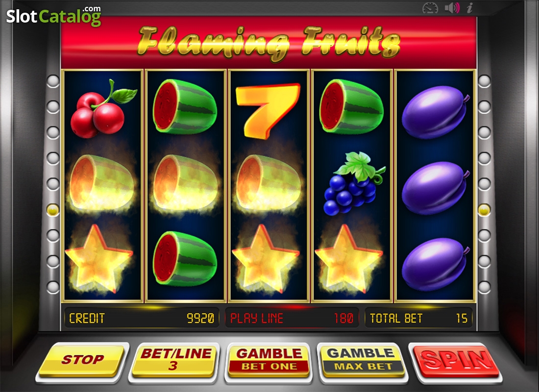Select the lit yellow payline indicator on right
The height and width of the screenshot is (392, 539).
click(484, 209)
